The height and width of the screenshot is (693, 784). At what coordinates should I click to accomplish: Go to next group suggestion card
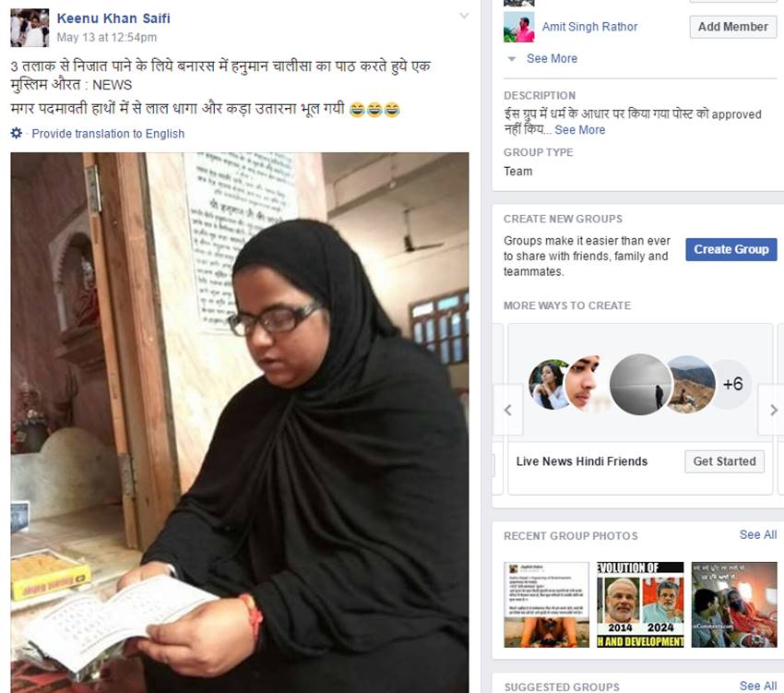tap(773, 411)
